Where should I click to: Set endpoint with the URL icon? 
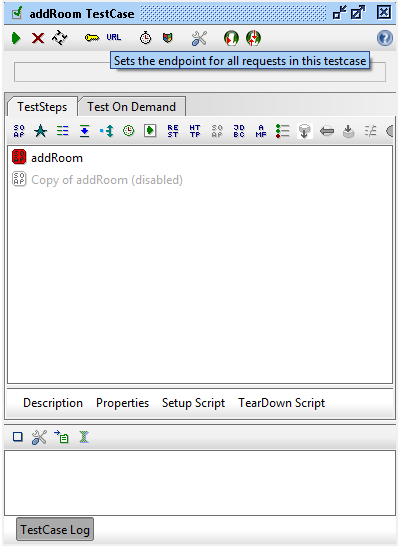[114, 37]
